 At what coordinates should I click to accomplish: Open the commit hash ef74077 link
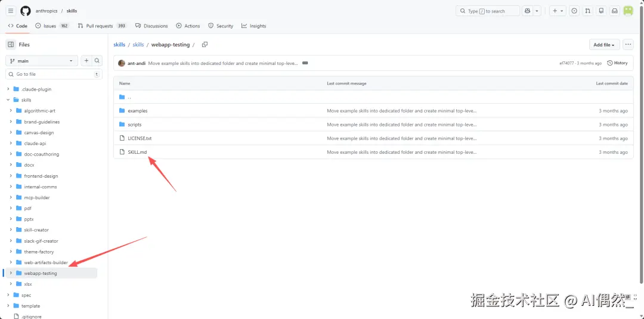pyautogui.click(x=566, y=63)
